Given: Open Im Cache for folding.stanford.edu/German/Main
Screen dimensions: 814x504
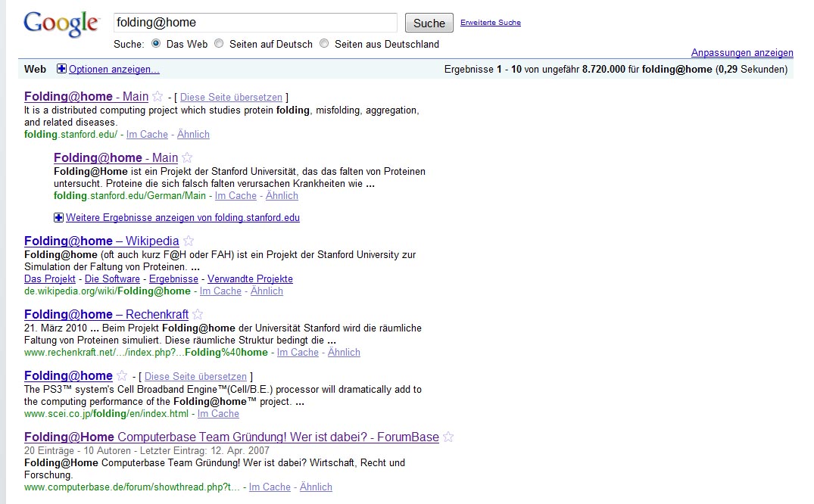Looking at the screenshot, I should [x=235, y=196].
